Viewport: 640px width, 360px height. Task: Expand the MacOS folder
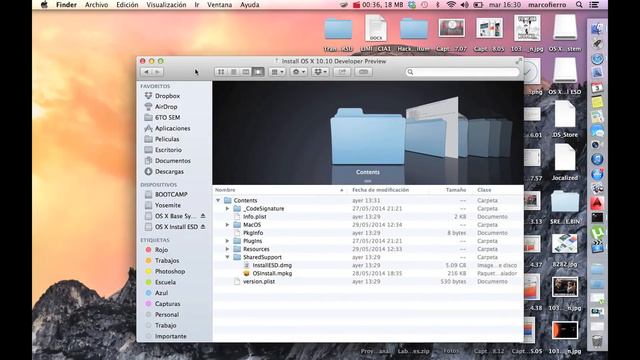click(227, 225)
